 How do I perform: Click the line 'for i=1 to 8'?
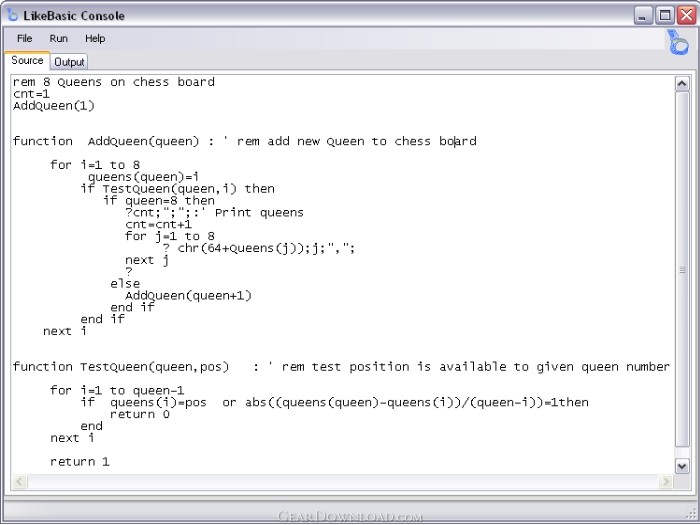coord(95,165)
